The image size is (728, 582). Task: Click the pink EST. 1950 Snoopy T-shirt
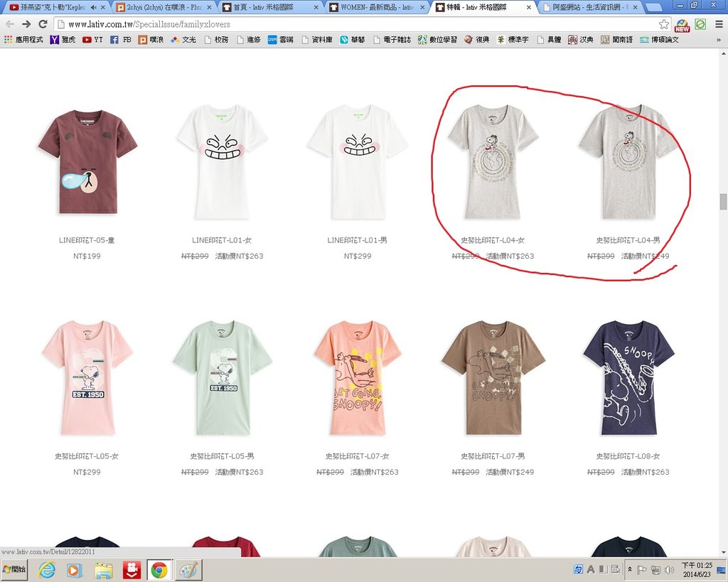click(87, 378)
